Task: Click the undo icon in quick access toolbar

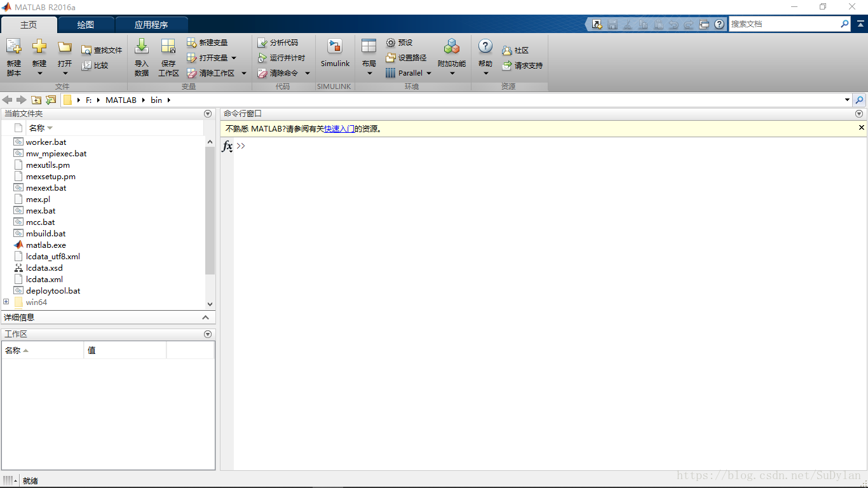Action: point(674,24)
